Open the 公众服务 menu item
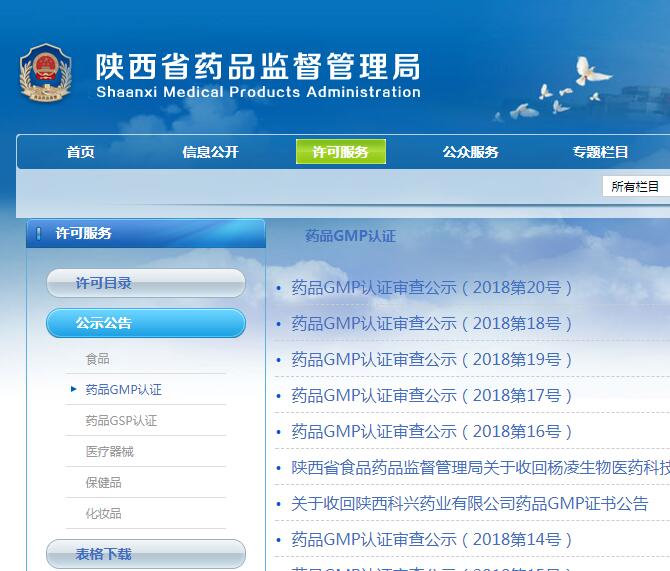This screenshot has height=571, width=670. pos(470,152)
